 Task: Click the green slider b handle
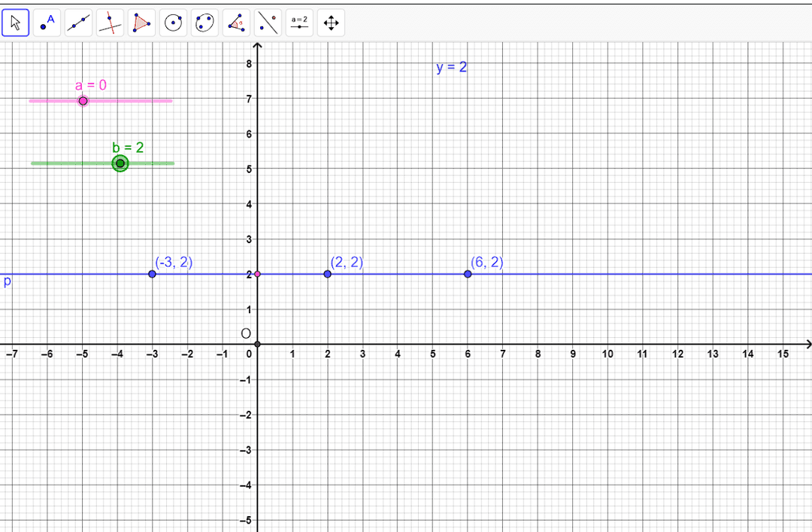pos(120,163)
